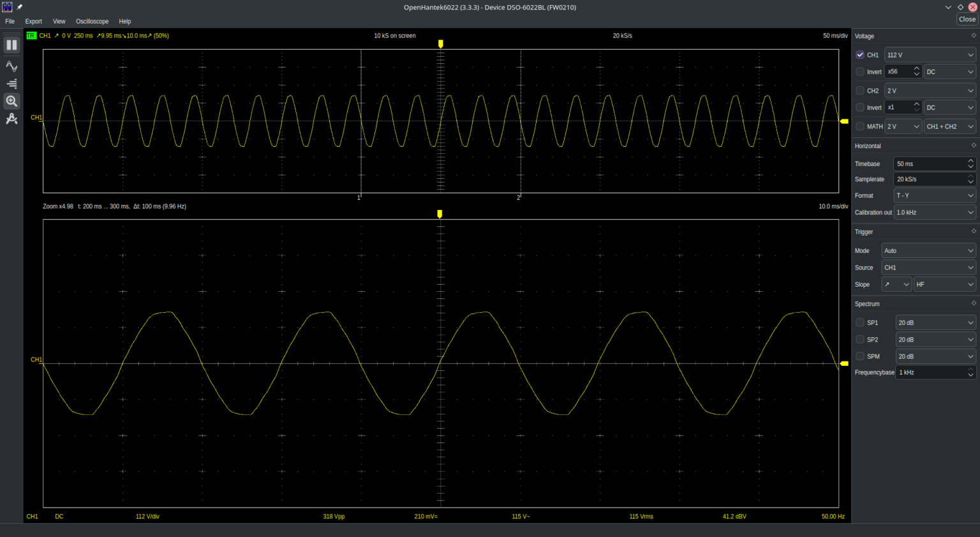Click the Close tooltip button at top right
This screenshot has width=980, height=537.
point(967,19)
